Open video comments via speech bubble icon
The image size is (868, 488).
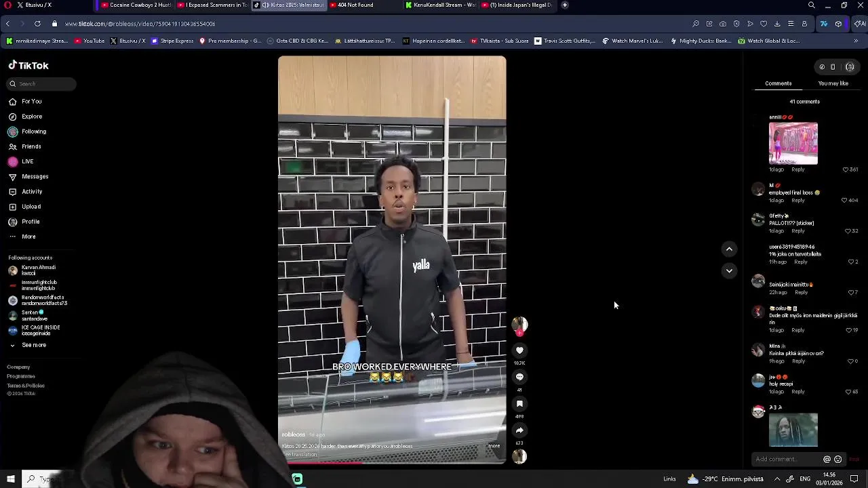(x=519, y=377)
